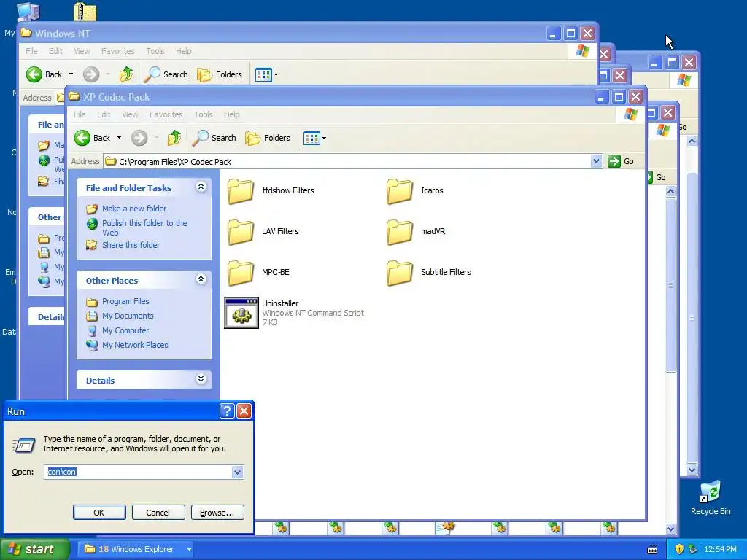Collapse the Other Places panel
This screenshot has height=560, width=747.
pyautogui.click(x=201, y=279)
